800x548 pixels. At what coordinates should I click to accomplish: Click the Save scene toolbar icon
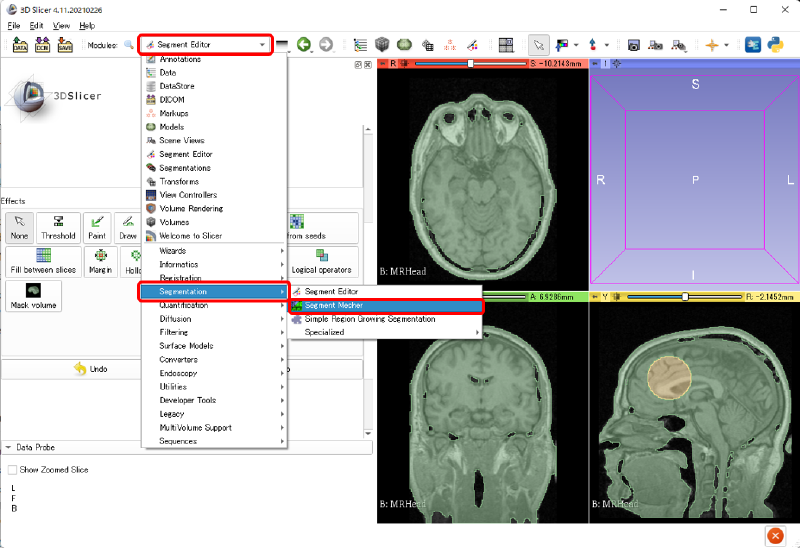click(66, 45)
